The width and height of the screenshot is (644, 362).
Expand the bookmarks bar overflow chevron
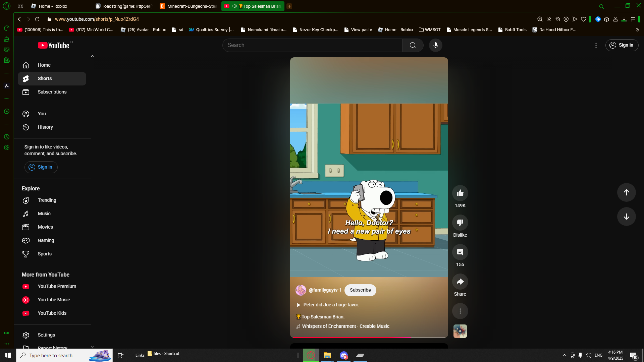(x=637, y=30)
